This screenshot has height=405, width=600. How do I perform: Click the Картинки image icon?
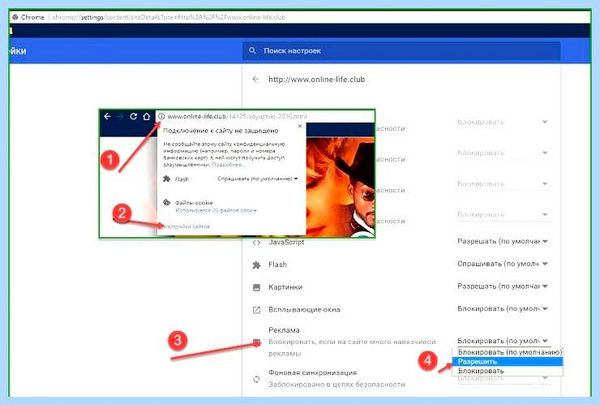click(256, 287)
